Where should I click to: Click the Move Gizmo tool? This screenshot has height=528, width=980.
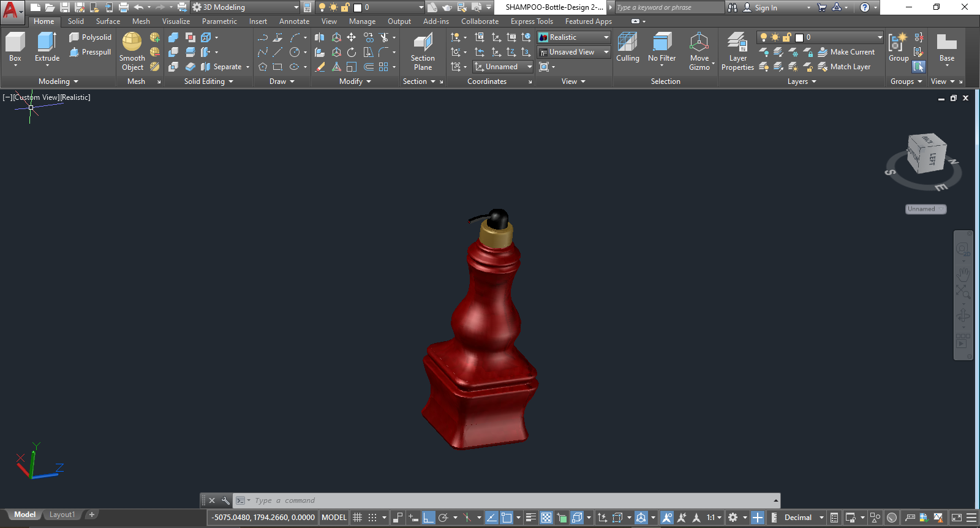click(x=699, y=51)
